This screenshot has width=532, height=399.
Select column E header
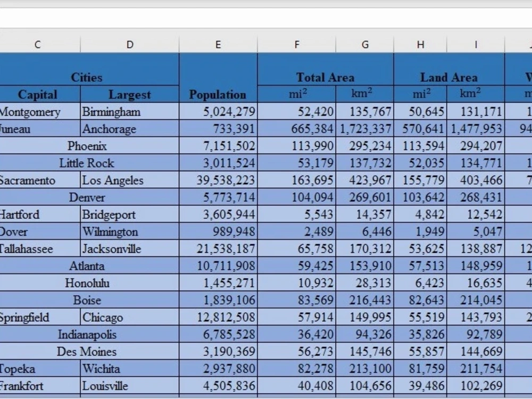218,45
